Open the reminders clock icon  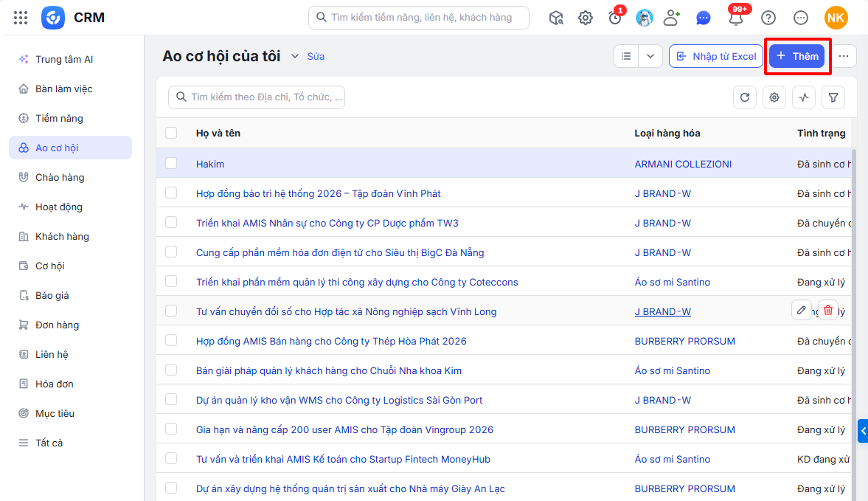click(x=615, y=18)
